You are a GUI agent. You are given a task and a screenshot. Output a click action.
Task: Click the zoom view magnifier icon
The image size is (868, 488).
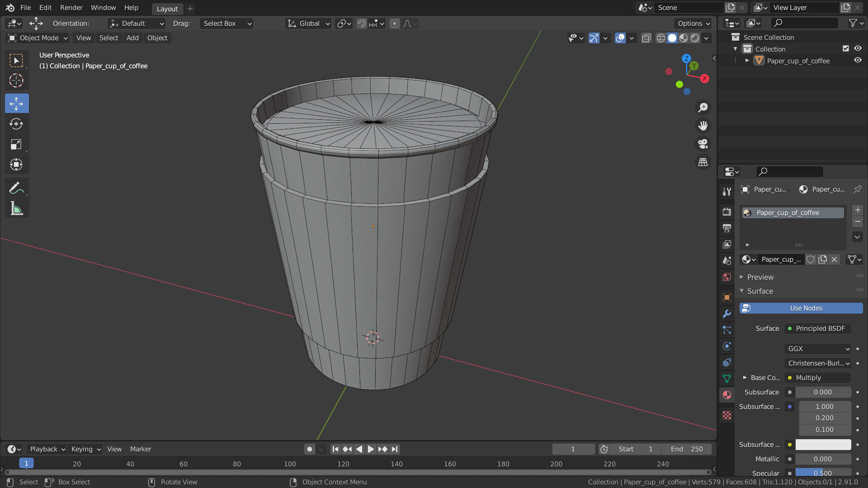coord(703,108)
